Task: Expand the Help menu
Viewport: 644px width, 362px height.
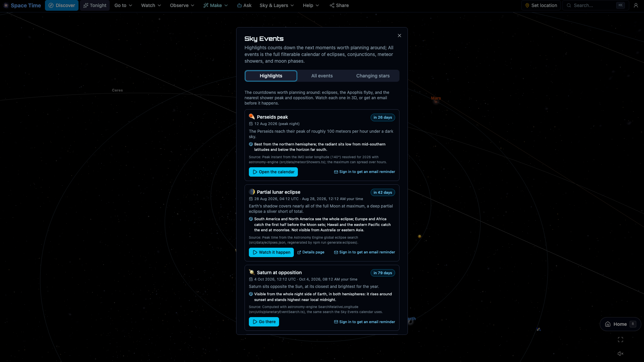Action: (311, 5)
